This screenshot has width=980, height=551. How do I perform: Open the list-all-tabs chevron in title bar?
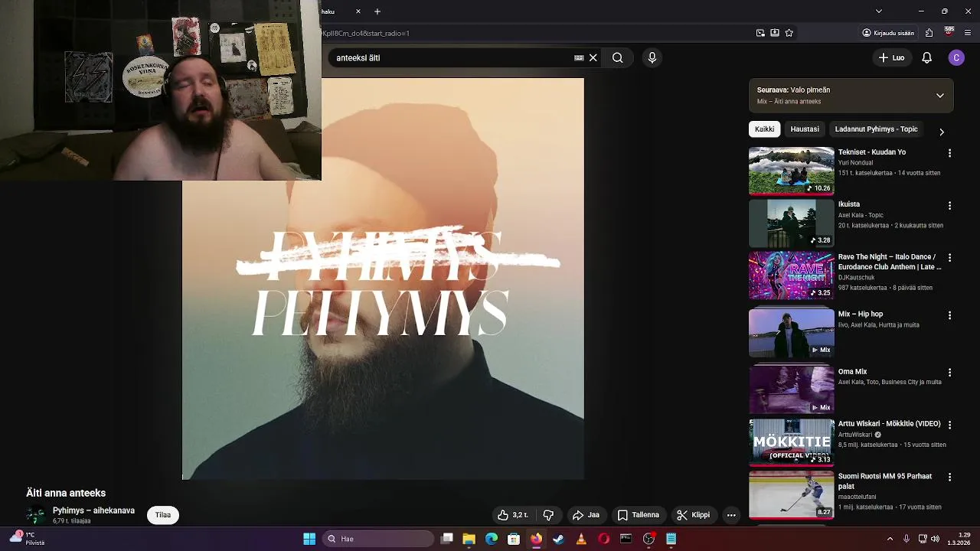click(879, 11)
